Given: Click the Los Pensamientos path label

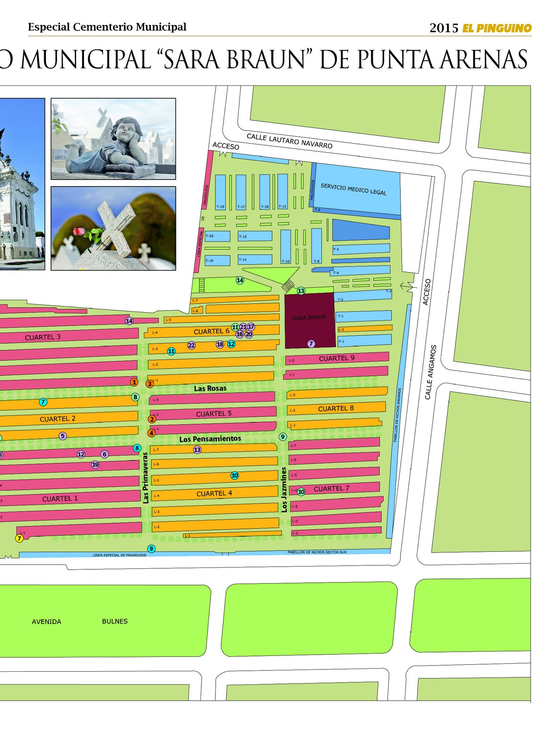Looking at the screenshot, I should pyautogui.click(x=210, y=439).
